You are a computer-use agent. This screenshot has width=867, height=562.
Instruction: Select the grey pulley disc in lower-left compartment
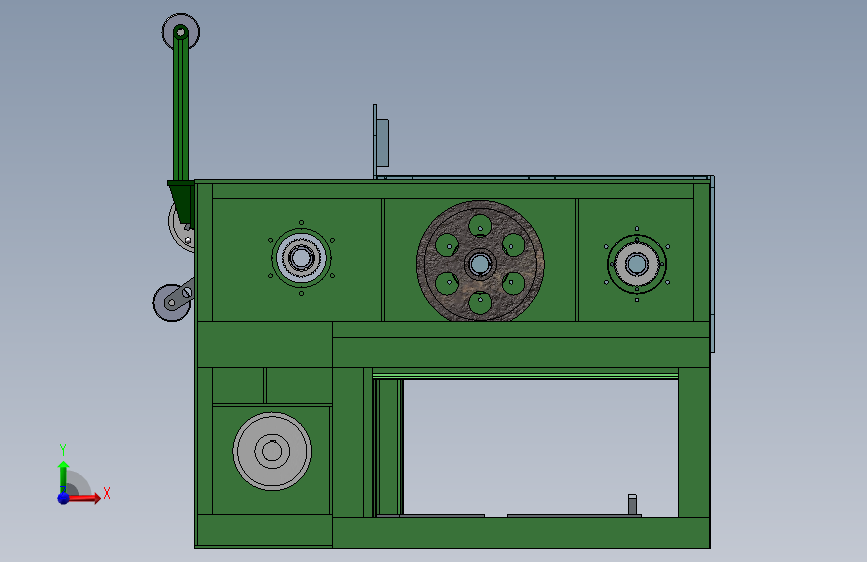(271, 451)
